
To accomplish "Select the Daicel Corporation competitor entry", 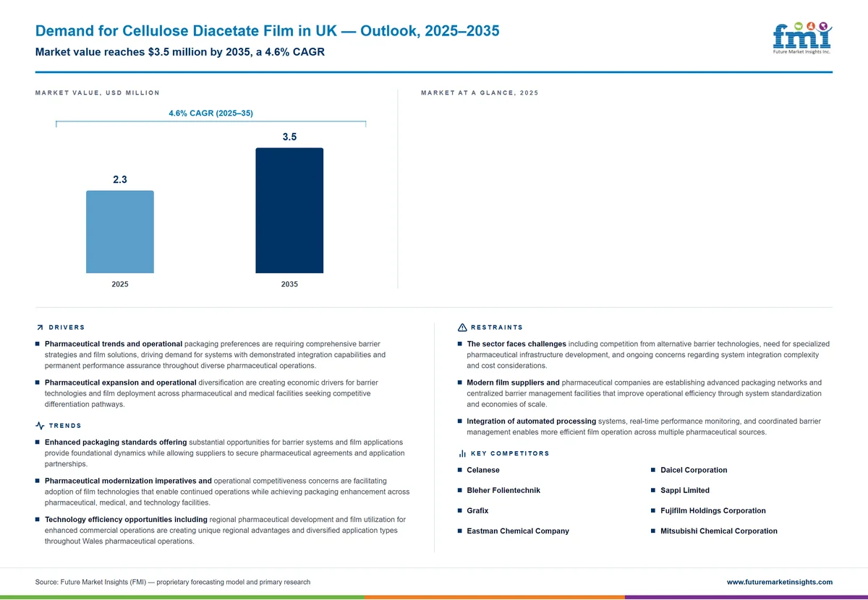I will pyautogui.click(x=694, y=470).
